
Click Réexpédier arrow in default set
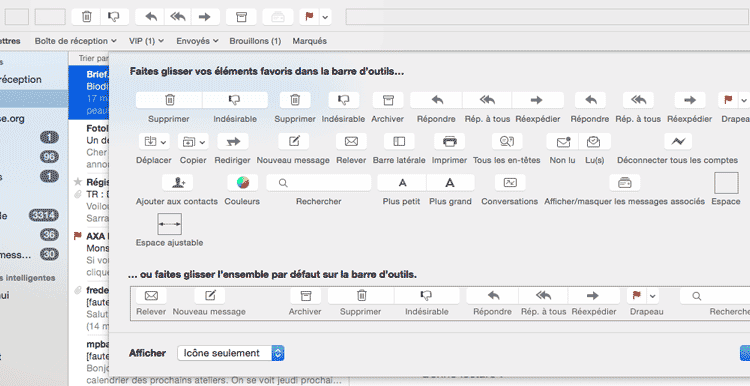tap(594, 296)
